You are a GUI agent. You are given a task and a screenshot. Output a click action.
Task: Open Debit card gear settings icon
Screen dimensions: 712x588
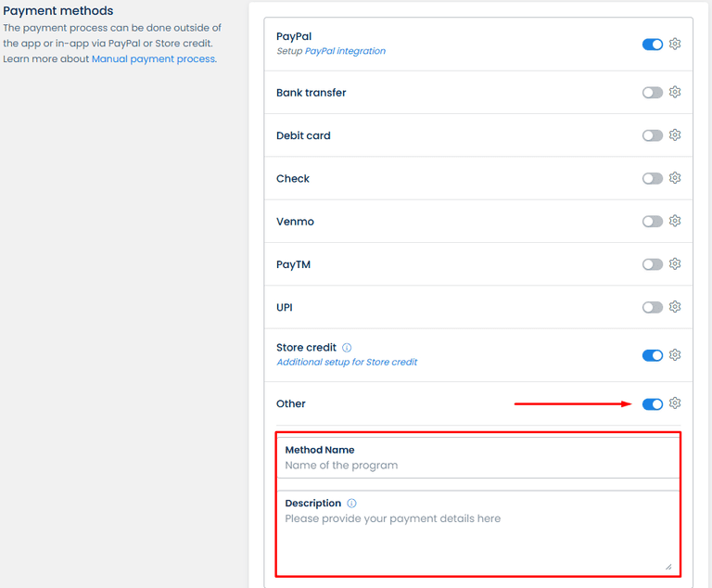675,134
